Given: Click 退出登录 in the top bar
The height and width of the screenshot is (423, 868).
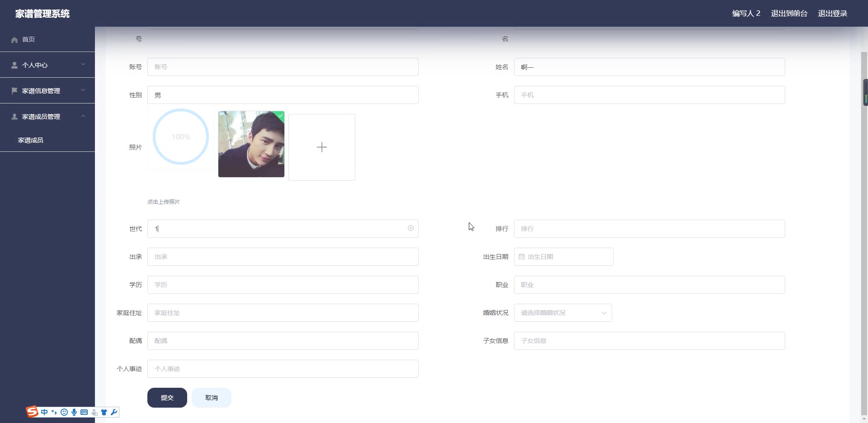Looking at the screenshot, I should (x=832, y=14).
